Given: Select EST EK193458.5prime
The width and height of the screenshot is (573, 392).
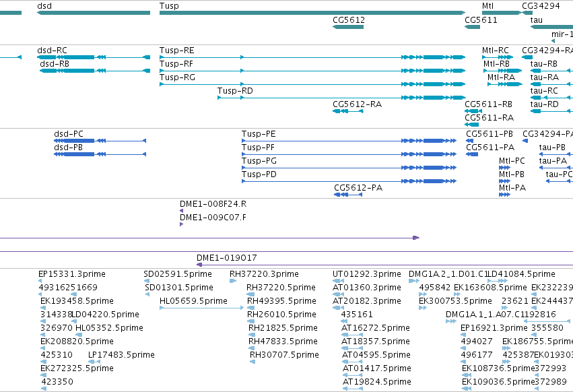Looking at the screenshot, I should point(77,301).
